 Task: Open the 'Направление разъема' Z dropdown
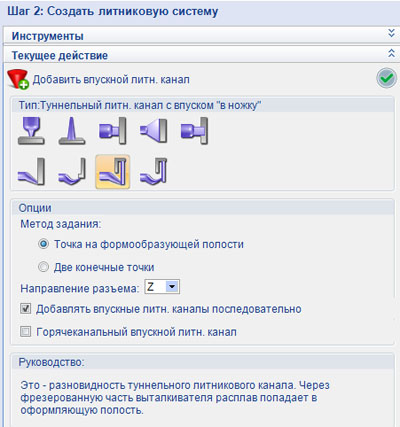click(162, 287)
